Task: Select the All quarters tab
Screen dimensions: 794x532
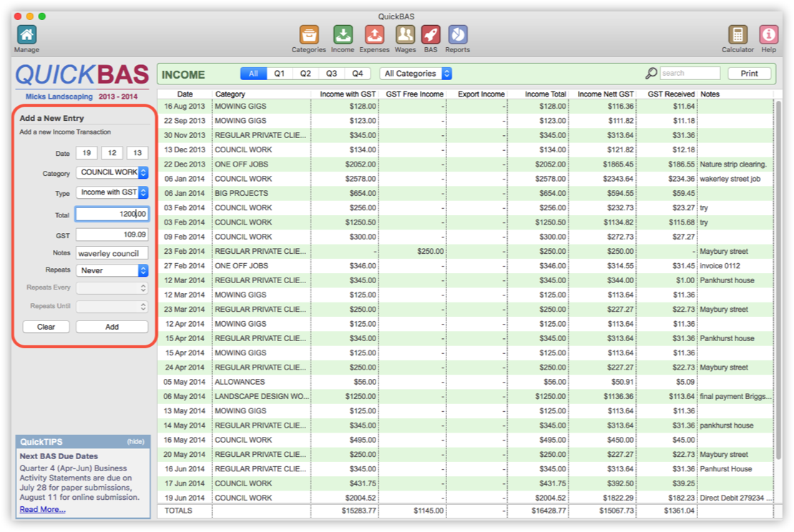Action: click(253, 73)
